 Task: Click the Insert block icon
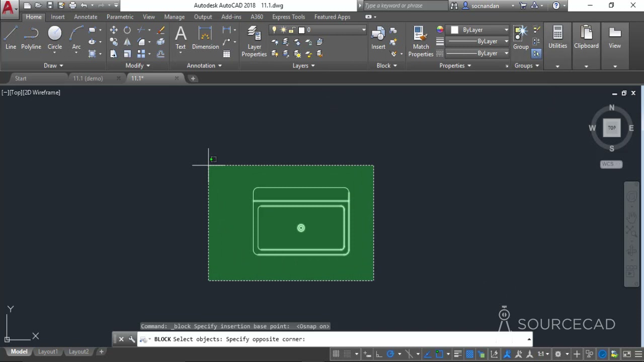click(378, 38)
